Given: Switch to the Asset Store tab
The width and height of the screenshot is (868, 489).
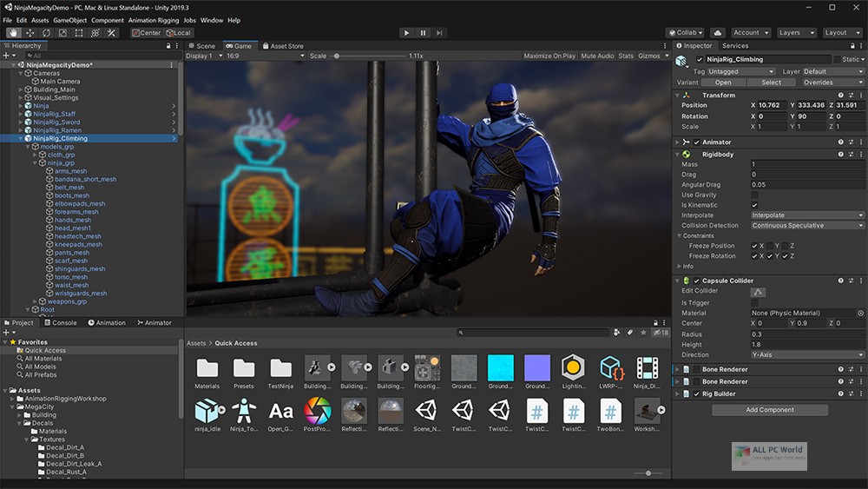Looking at the screenshot, I should [283, 46].
